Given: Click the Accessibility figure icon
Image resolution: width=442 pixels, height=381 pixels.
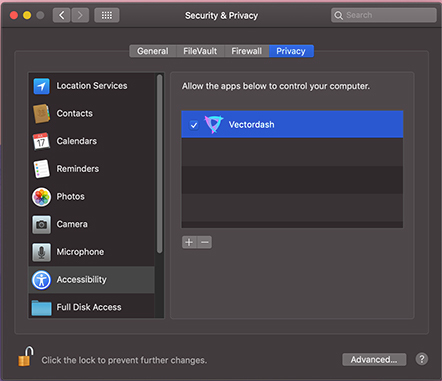Looking at the screenshot, I should pos(41,280).
